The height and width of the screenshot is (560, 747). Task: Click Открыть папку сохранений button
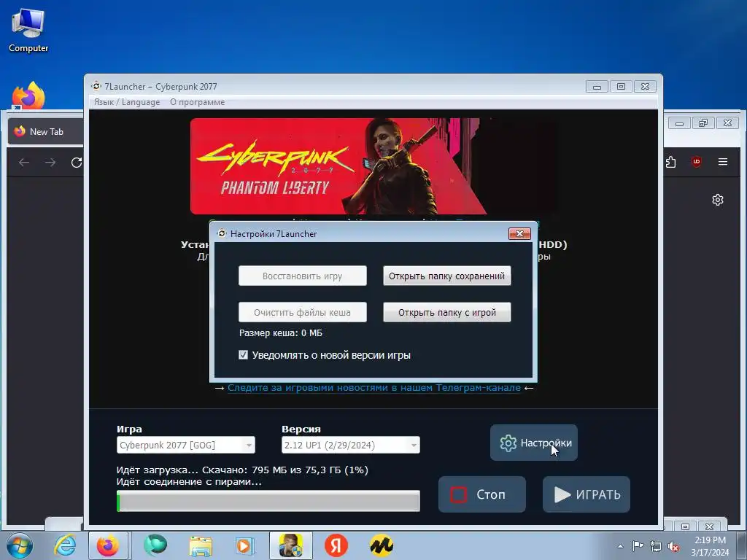[447, 276]
